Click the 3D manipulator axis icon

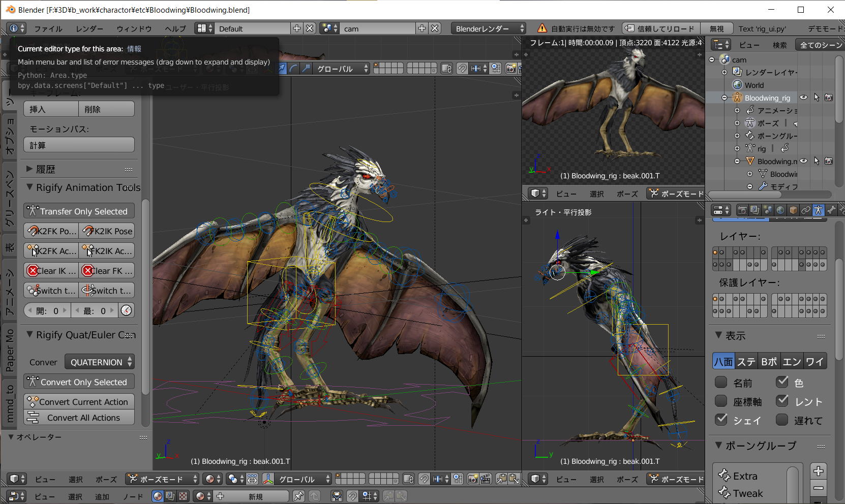[269, 479]
